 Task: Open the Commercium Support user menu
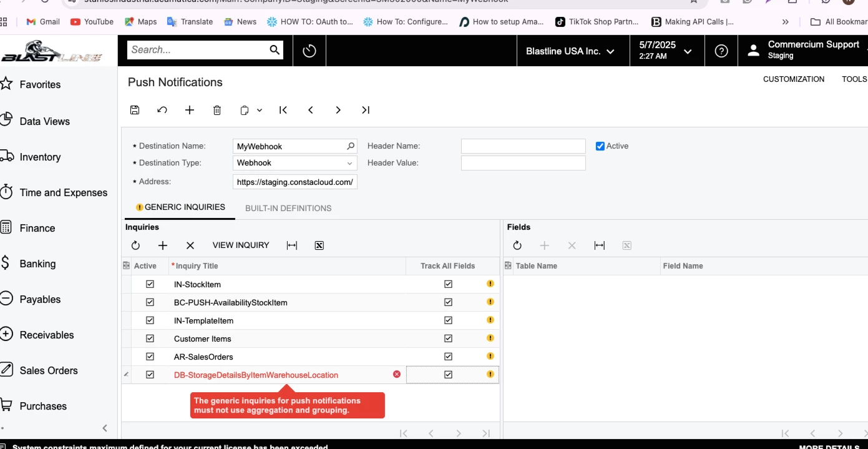803,51
